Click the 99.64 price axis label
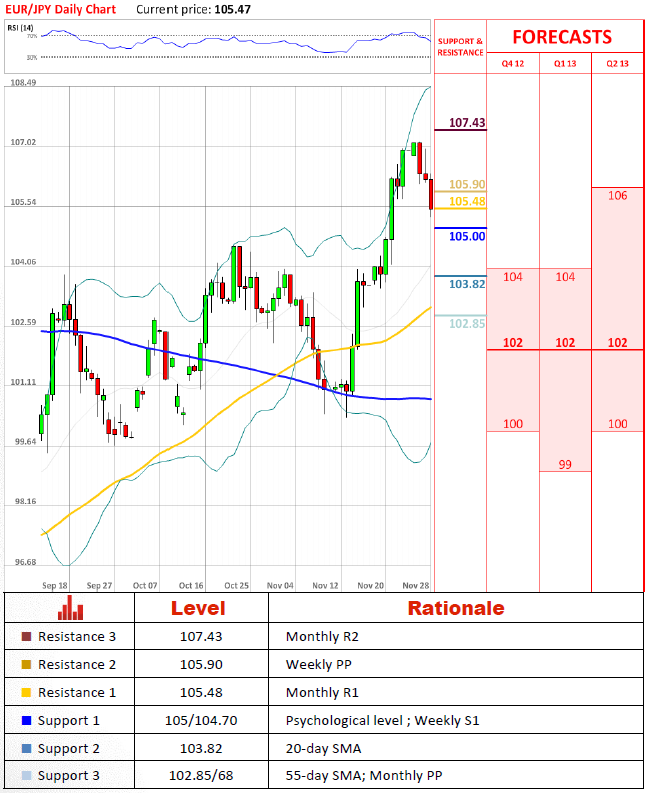This screenshot has width=648, height=793. point(25,442)
